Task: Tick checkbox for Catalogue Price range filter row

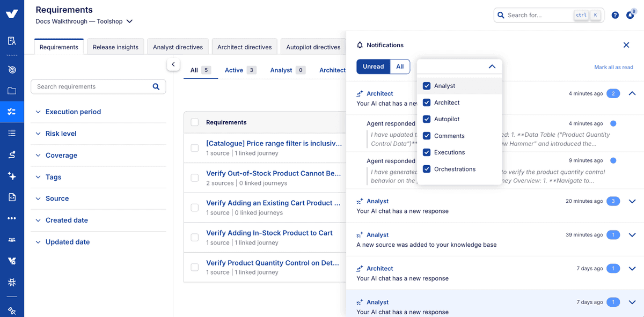Action: point(195,148)
